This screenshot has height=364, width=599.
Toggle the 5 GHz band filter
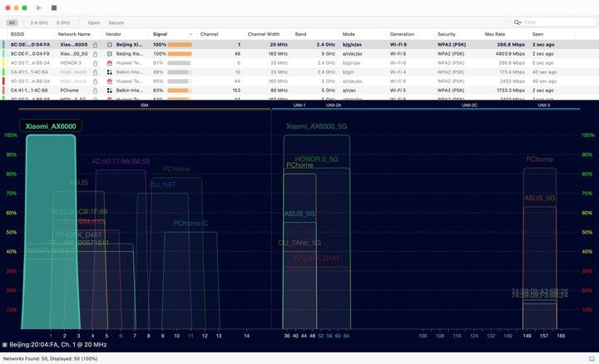(63, 22)
